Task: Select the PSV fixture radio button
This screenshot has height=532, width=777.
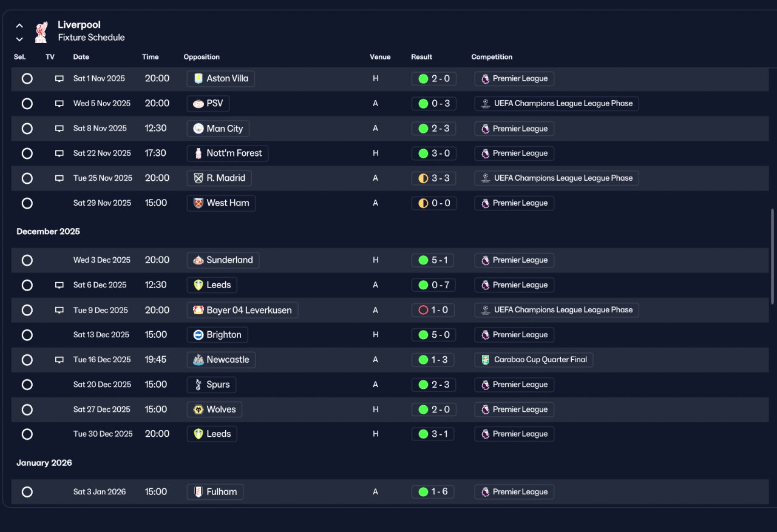Action: 27,104
